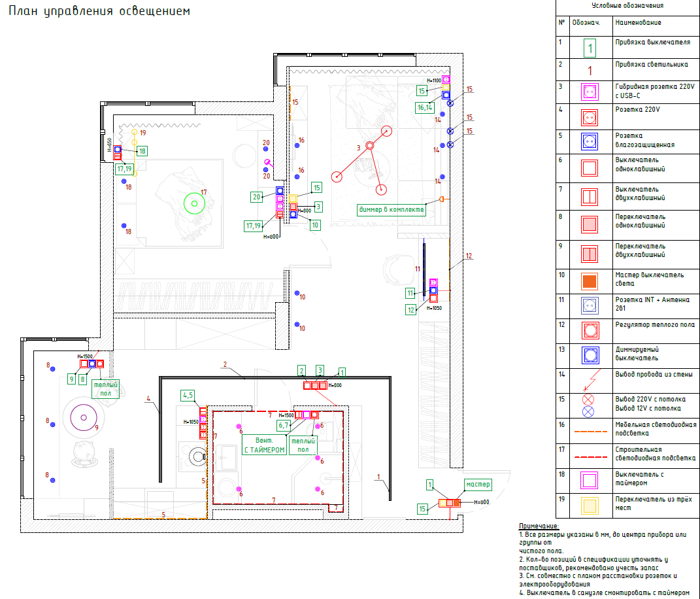Click the blue moisture-protected socket legend symbol

(590, 142)
